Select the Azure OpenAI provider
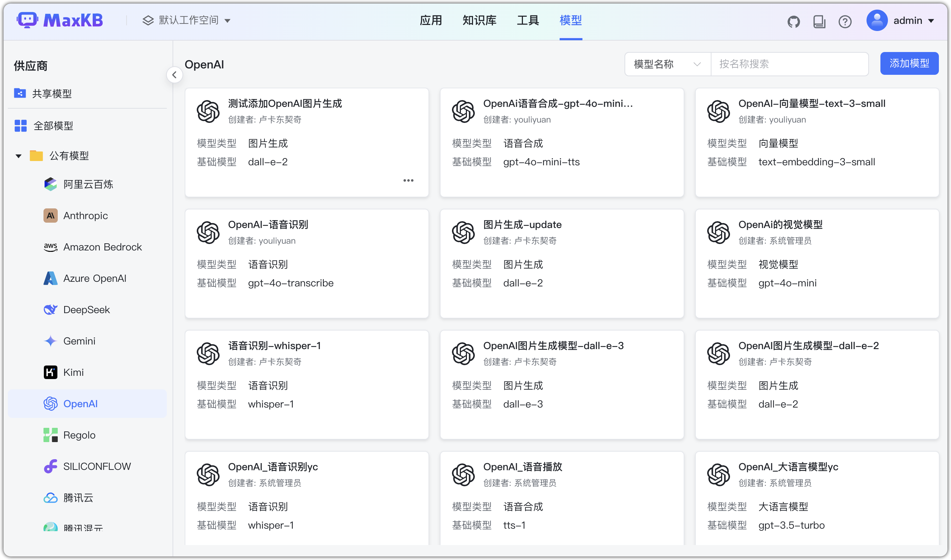 (87, 278)
